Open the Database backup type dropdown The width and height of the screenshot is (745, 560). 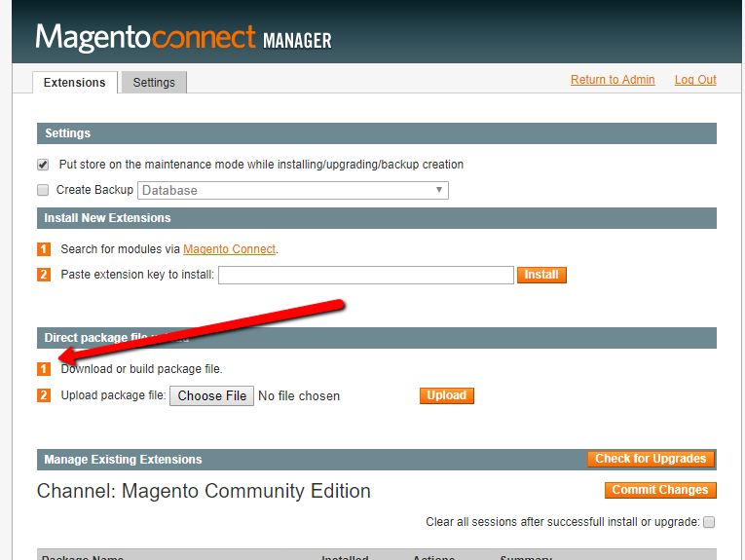coord(293,190)
